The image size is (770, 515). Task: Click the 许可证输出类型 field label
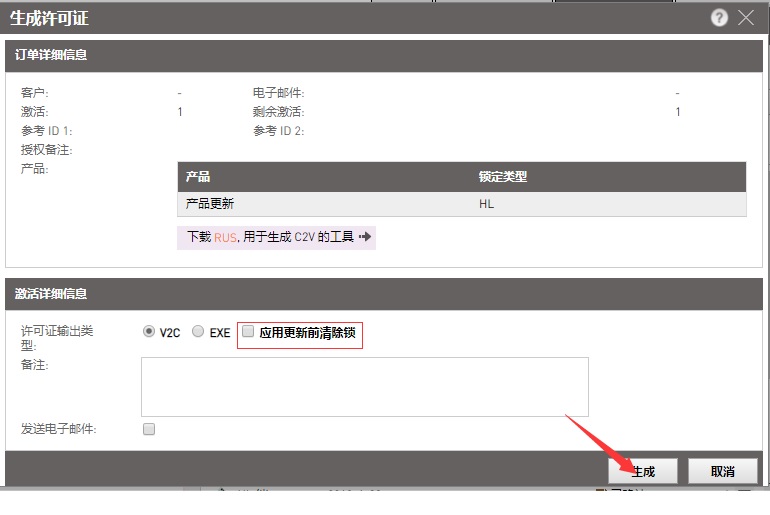[57, 337]
